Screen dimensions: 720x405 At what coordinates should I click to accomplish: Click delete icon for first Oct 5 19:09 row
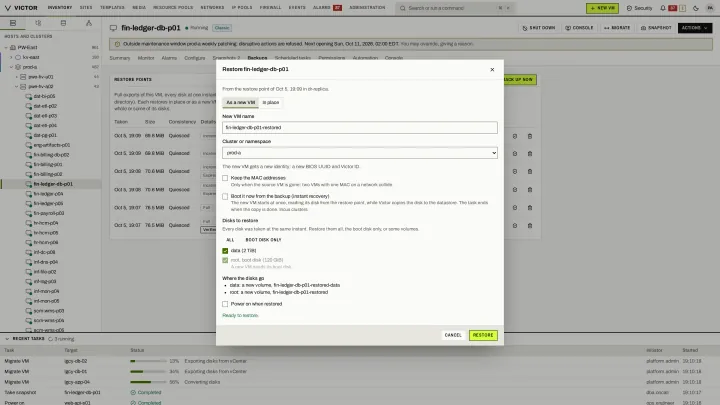coord(530,136)
